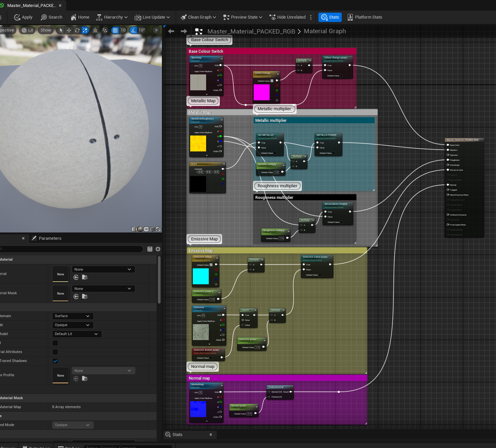The image size is (496, 448).
Task: Click the back arrow in graph breadcrumb
Action: point(171,31)
